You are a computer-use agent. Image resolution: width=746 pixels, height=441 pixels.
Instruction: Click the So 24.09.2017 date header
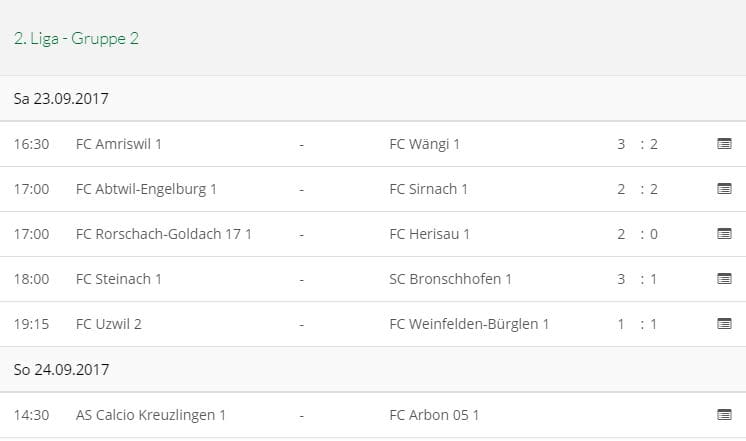(61, 369)
